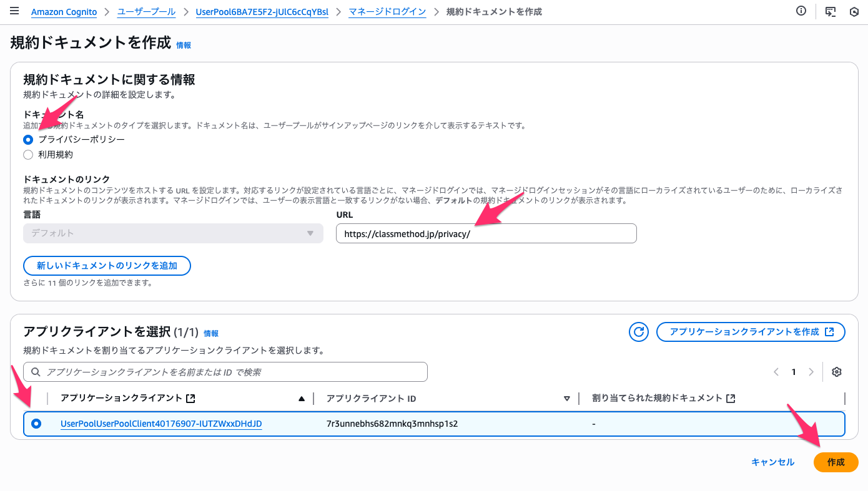Click the アプリクライアント ID column header
The image size is (868, 491).
point(372,399)
